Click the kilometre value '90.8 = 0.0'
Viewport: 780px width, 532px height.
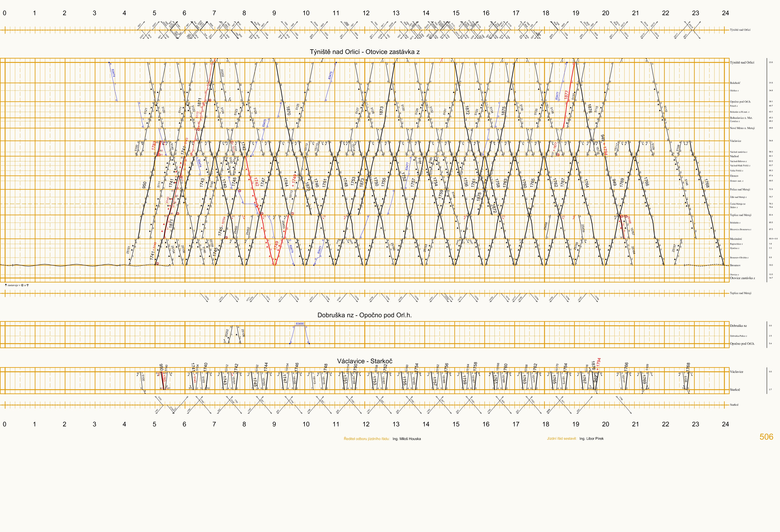[x=773, y=239]
